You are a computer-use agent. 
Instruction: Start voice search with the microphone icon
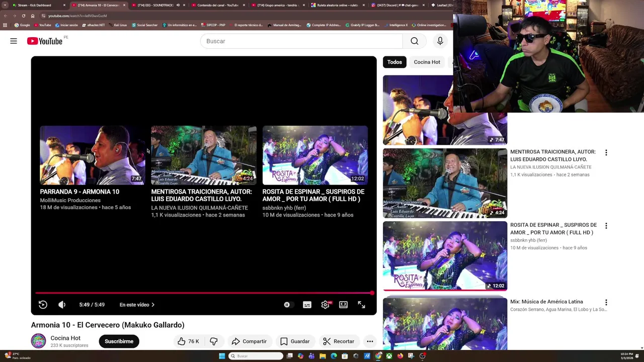[x=440, y=41]
